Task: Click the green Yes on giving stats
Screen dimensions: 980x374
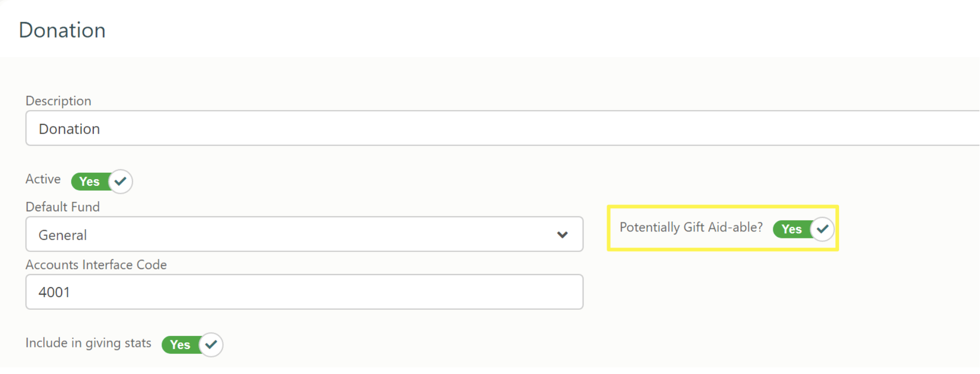Action: [x=180, y=345]
